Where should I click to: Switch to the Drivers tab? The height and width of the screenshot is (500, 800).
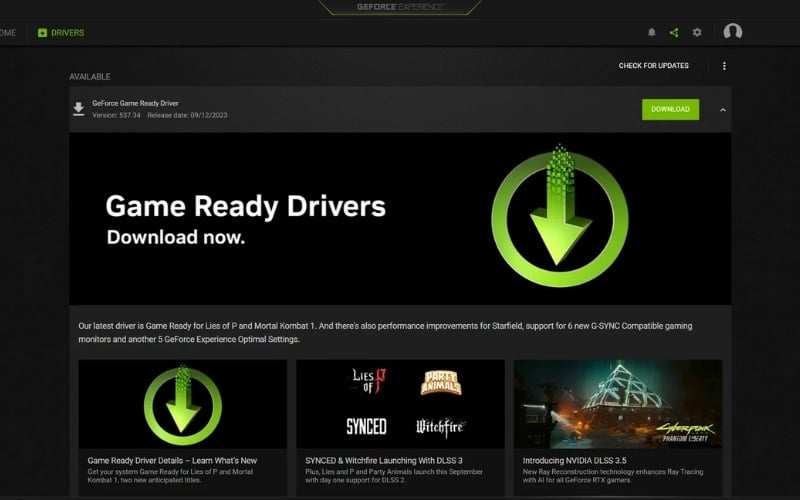click(x=61, y=33)
